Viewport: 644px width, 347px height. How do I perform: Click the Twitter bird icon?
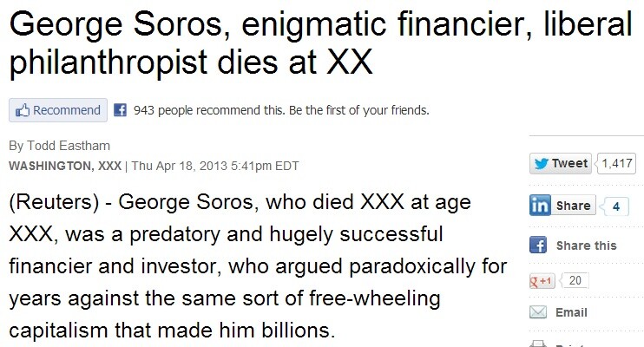tap(541, 163)
